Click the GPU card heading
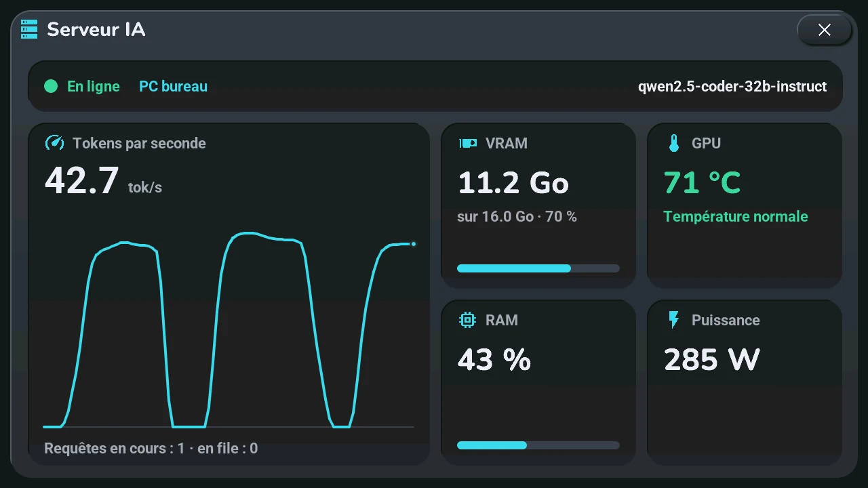868x488 pixels. (706, 143)
